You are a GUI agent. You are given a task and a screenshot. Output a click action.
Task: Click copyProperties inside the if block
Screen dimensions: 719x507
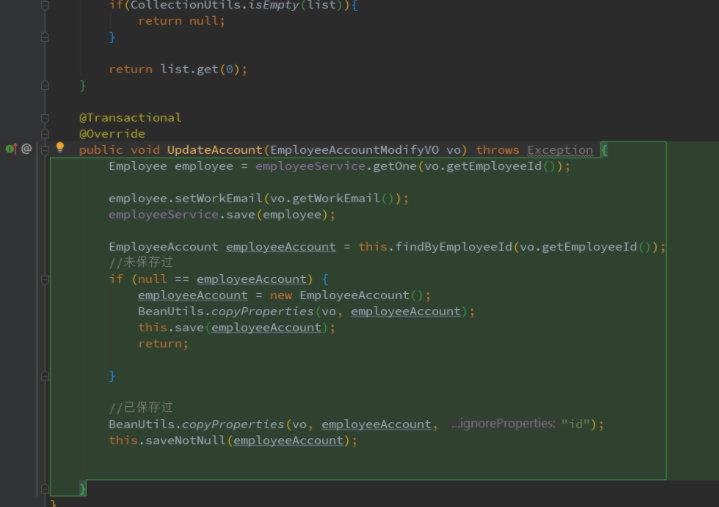point(262,311)
